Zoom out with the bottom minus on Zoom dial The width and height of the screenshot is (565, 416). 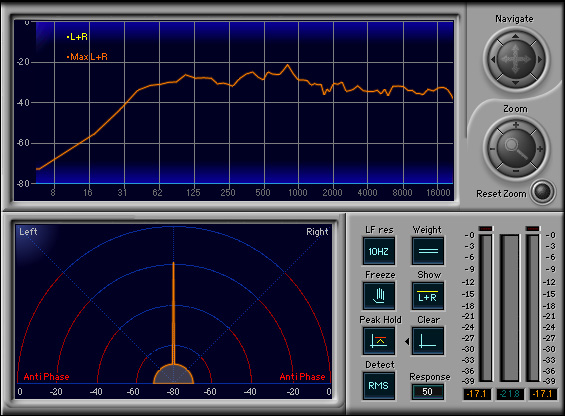click(516, 171)
